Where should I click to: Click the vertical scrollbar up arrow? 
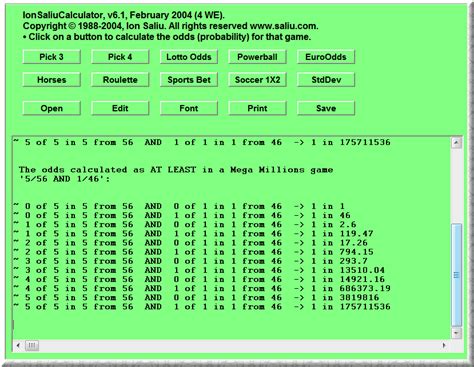456,143
